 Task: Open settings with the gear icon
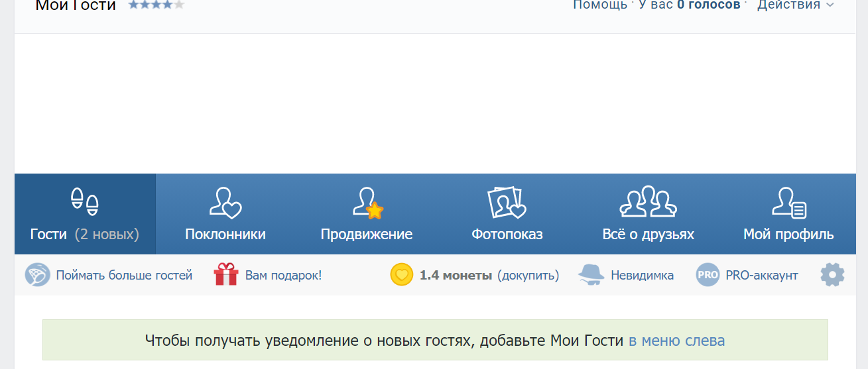point(832,275)
